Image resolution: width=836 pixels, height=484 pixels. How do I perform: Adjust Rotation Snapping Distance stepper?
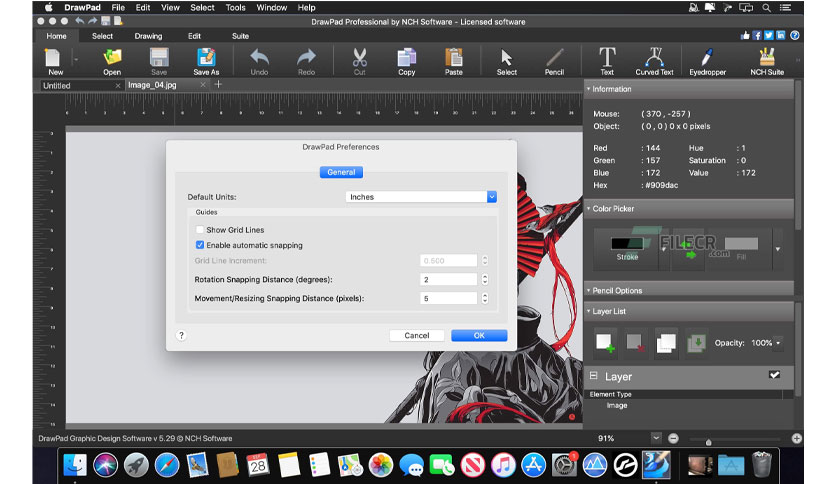click(485, 279)
